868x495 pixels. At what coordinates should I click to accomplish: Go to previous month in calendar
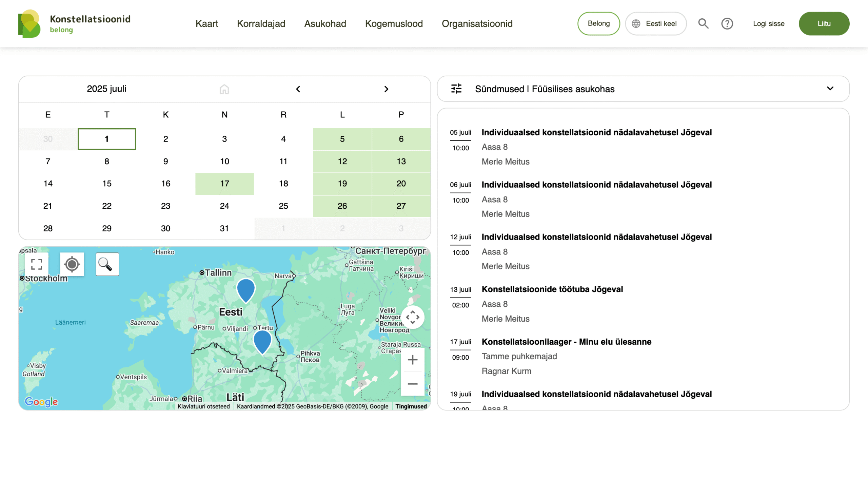click(298, 89)
